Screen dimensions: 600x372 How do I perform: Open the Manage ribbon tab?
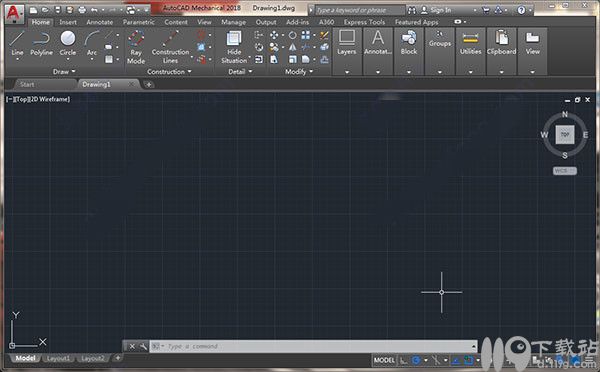pos(233,22)
